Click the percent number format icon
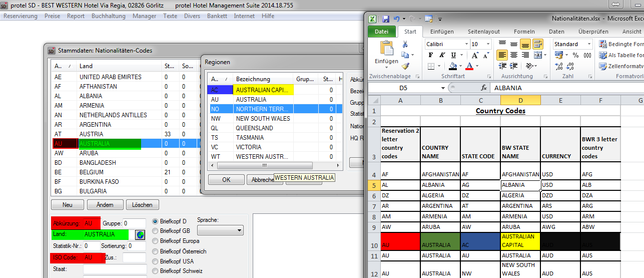The image size is (644, 278). [575, 55]
